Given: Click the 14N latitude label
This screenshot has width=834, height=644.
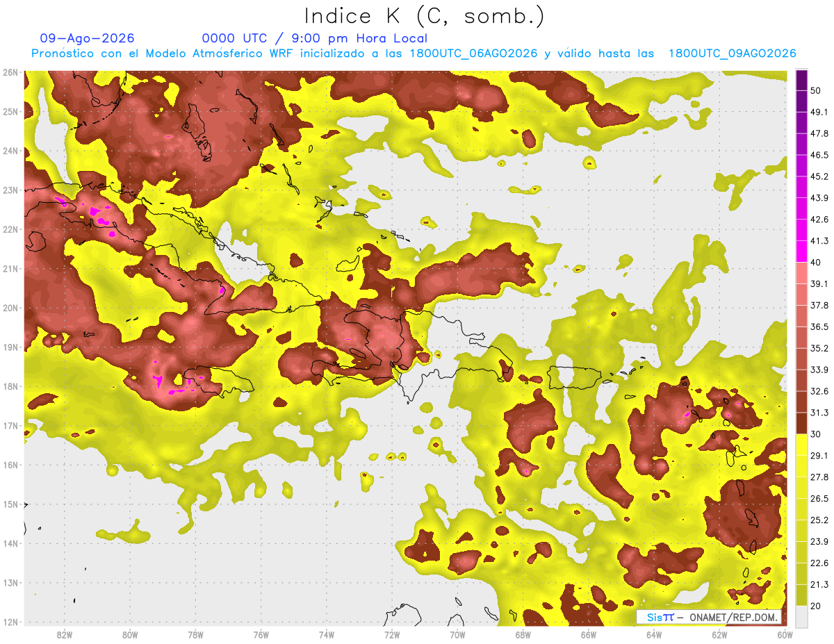Looking at the screenshot, I should point(10,543).
